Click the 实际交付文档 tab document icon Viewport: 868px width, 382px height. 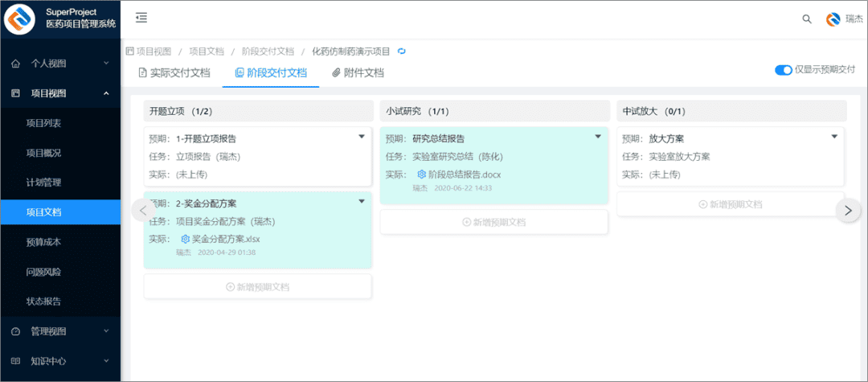[142, 73]
